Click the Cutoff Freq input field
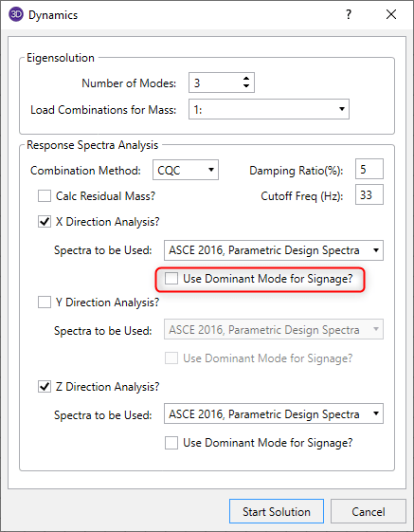 pyautogui.click(x=369, y=194)
